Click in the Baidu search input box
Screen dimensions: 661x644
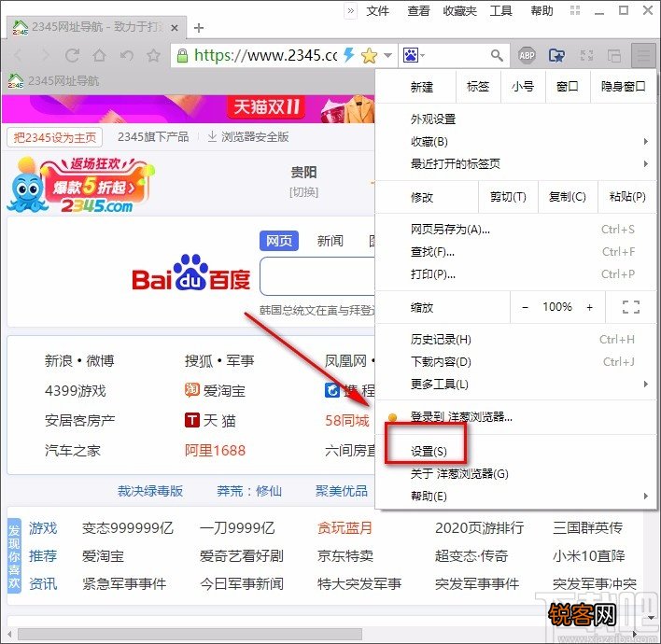[x=317, y=276]
